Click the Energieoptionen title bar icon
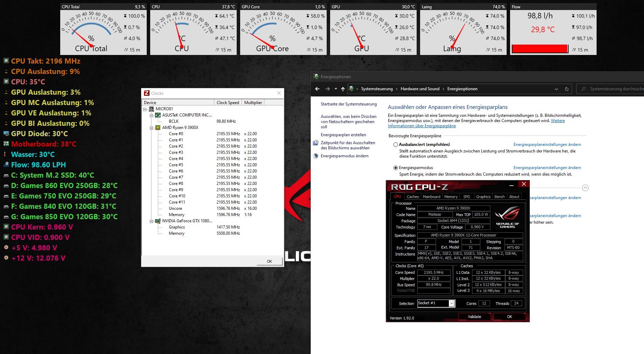 (x=316, y=76)
